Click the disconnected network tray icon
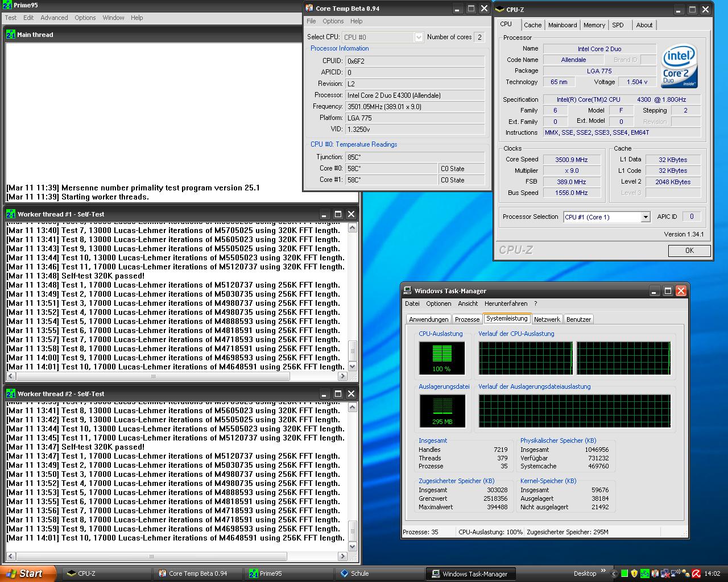The width and height of the screenshot is (728, 582). [665, 573]
